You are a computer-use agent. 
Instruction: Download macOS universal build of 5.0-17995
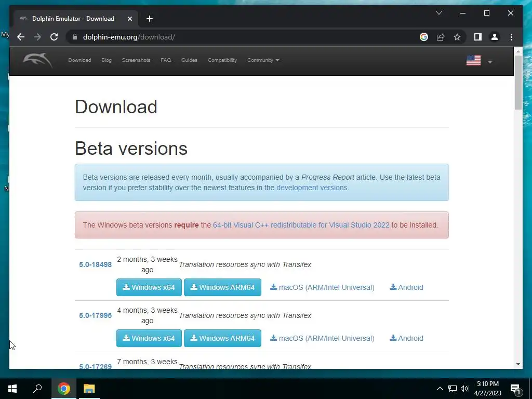[x=322, y=338]
